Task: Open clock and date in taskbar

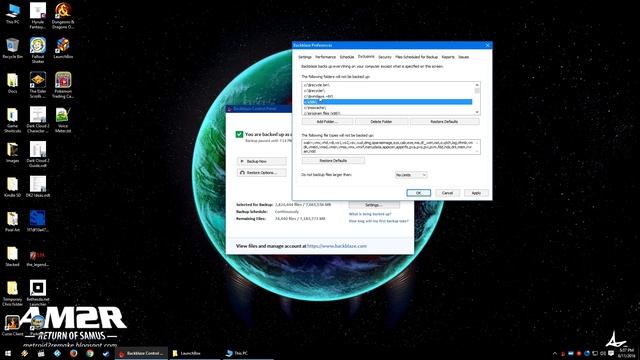Action: click(626, 353)
